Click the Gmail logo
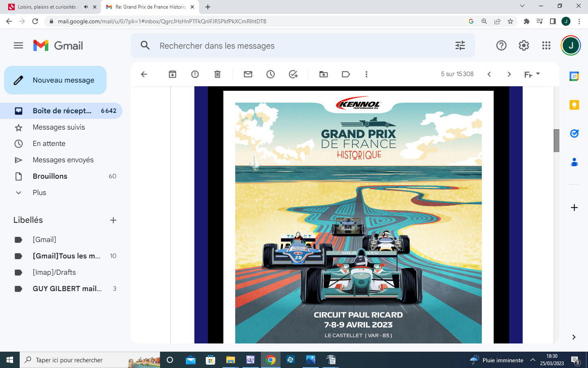Image resolution: width=588 pixels, height=368 pixels. 58,45
